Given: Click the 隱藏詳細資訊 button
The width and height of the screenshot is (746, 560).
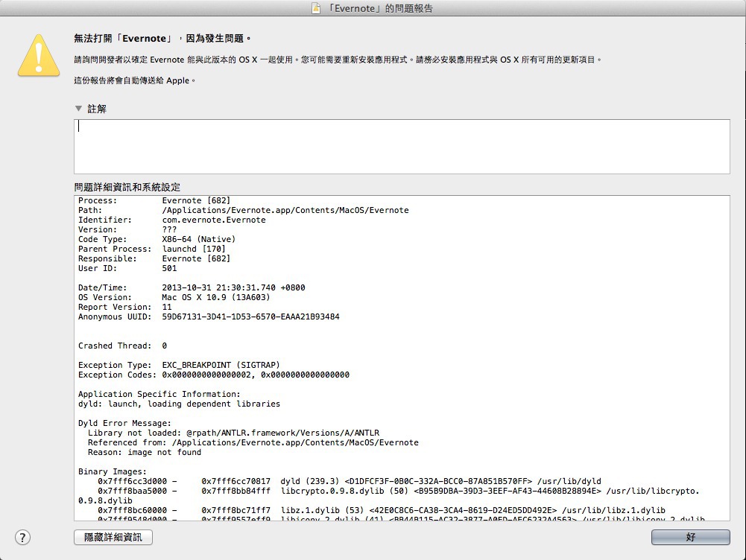Looking at the screenshot, I should click(113, 537).
